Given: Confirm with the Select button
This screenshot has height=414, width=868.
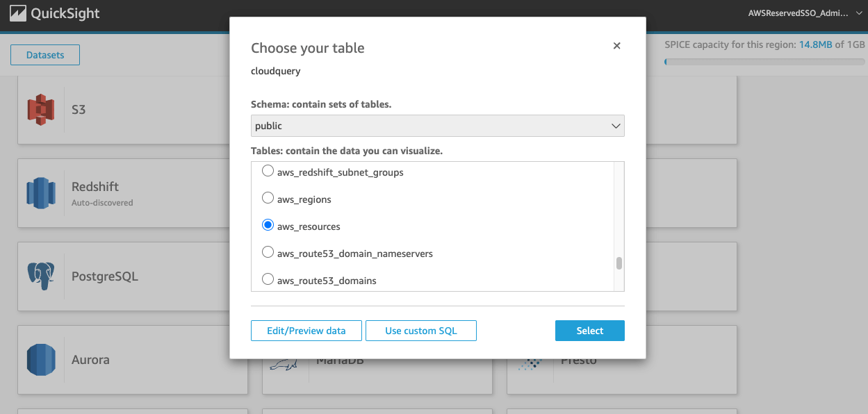Looking at the screenshot, I should point(589,331).
